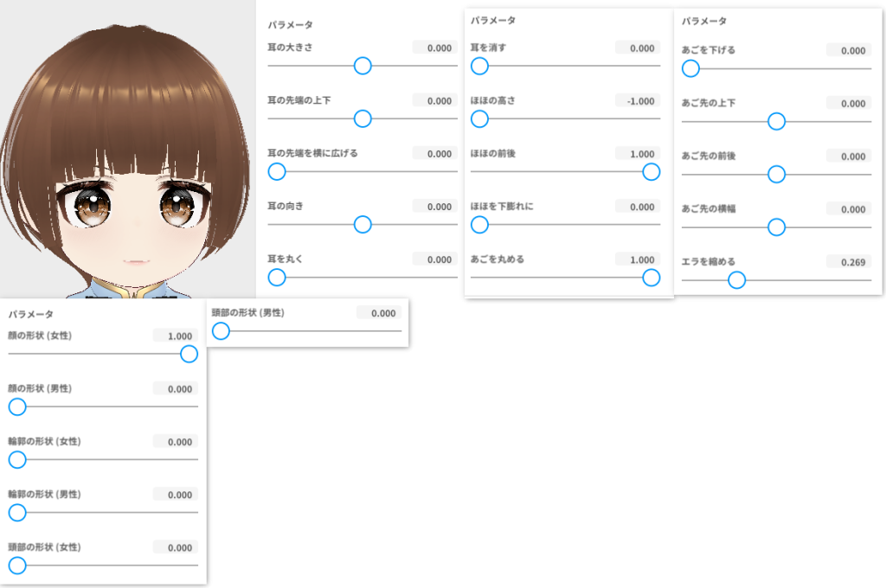886x588 pixels.
Task: Click the あごを下げる value field
Action: (x=849, y=51)
